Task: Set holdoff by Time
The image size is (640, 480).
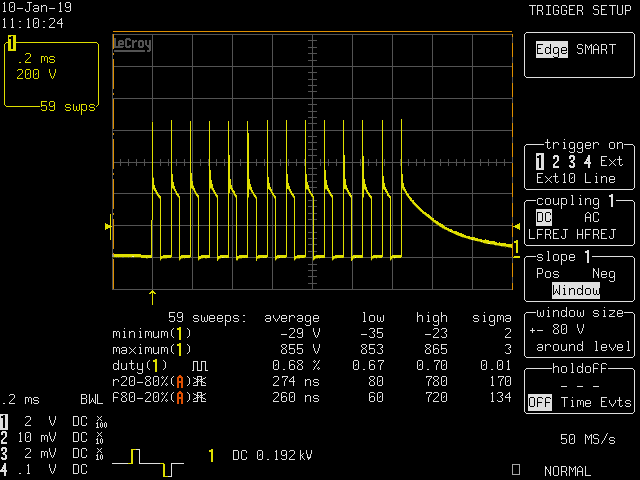Action: 576,402
